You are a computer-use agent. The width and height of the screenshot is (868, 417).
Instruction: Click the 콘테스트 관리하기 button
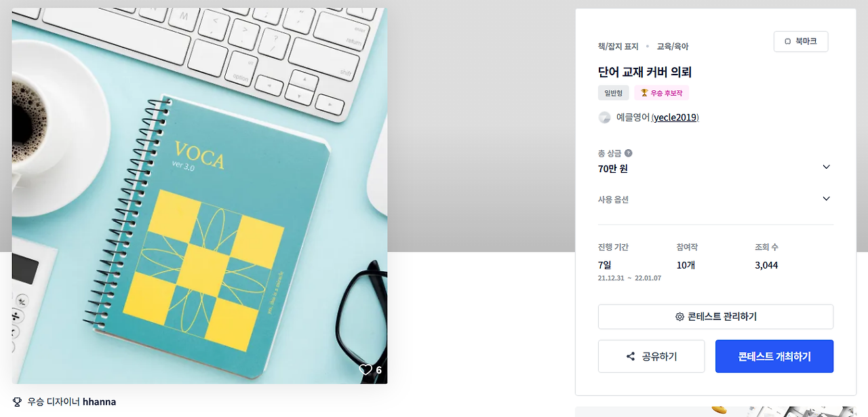[715, 317]
